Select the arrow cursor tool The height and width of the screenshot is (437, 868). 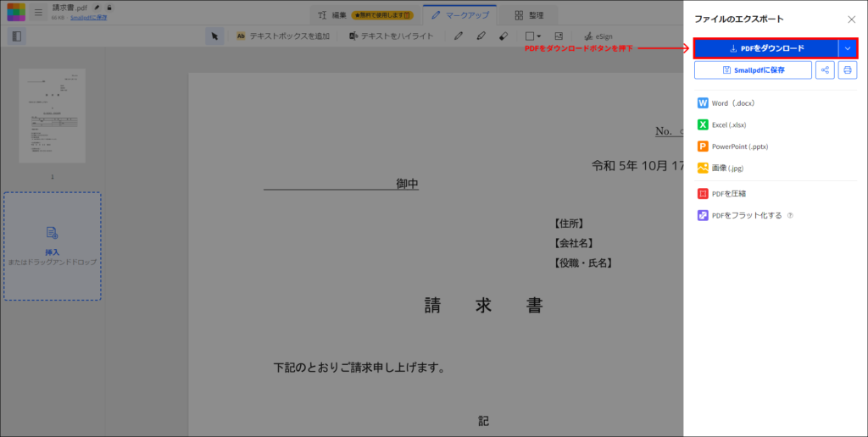pyautogui.click(x=214, y=36)
